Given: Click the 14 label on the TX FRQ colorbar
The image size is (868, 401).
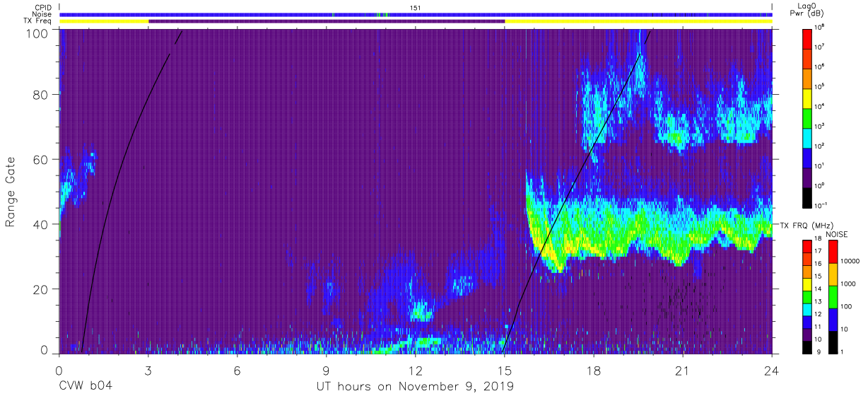Looking at the screenshot, I should tap(819, 290).
